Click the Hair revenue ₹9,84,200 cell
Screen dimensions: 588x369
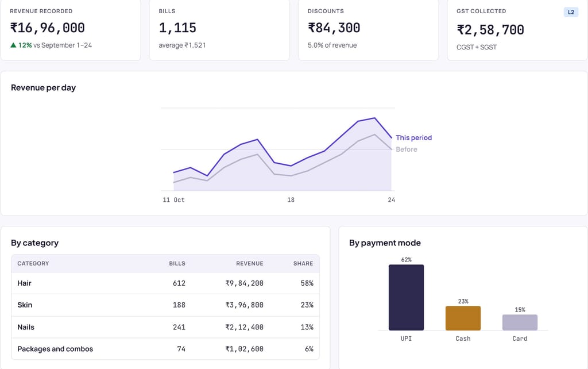coord(244,283)
